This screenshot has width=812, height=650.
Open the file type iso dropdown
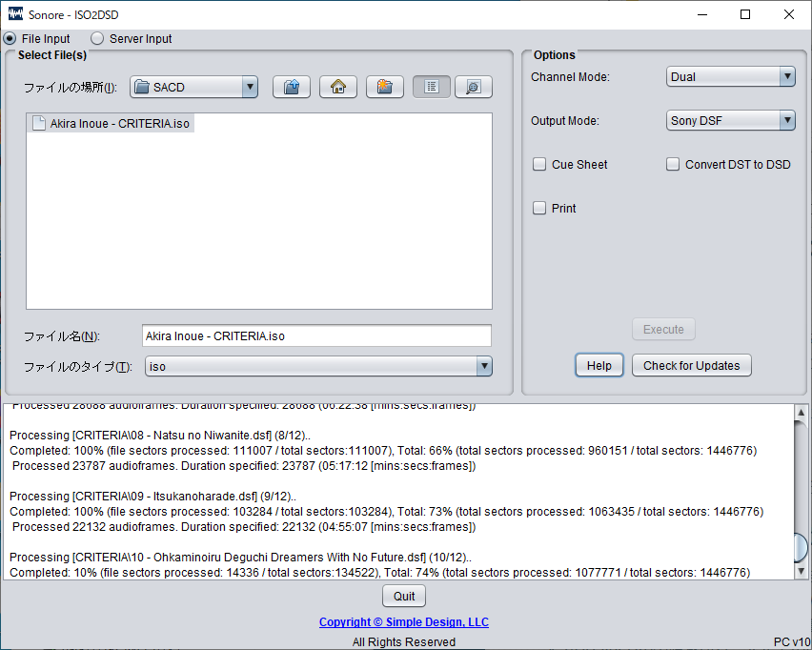[318, 367]
